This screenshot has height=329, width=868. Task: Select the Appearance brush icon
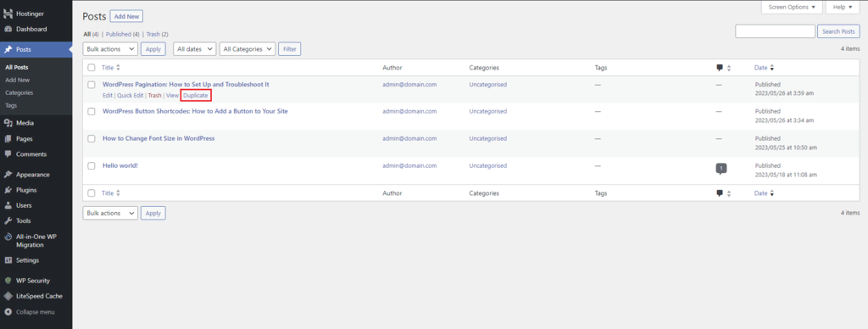coord(8,175)
